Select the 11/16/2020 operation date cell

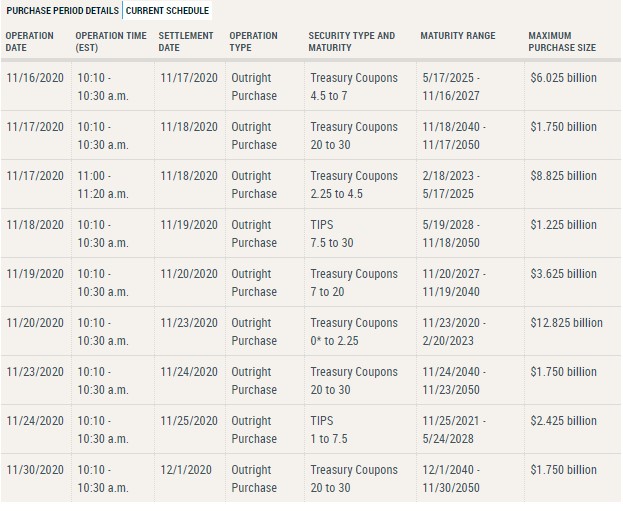pyautogui.click(x=35, y=78)
